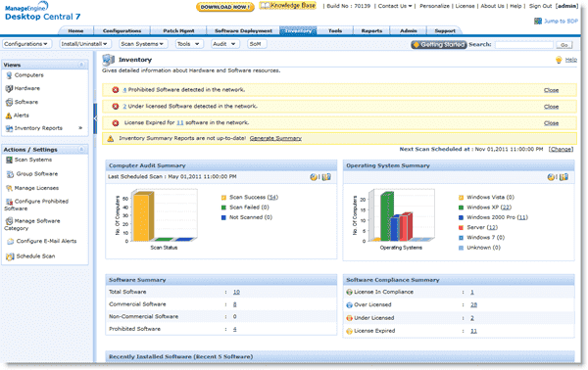Image resolution: width=588 pixels, height=370 pixels.
Task: Click the search Go button
Action: 564,45
